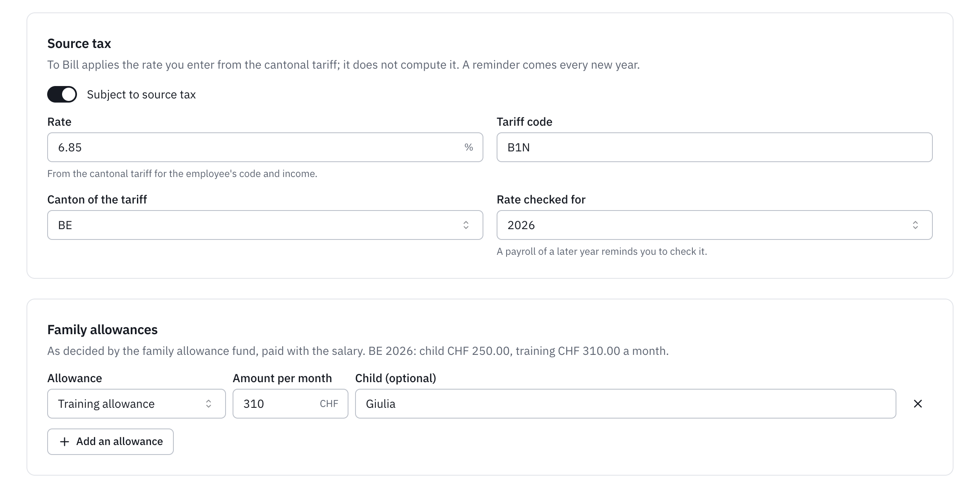This screenshot has height=493, width=980.
Task: Open the Canton of the tariff dropdown
Action: pos(265,225)
